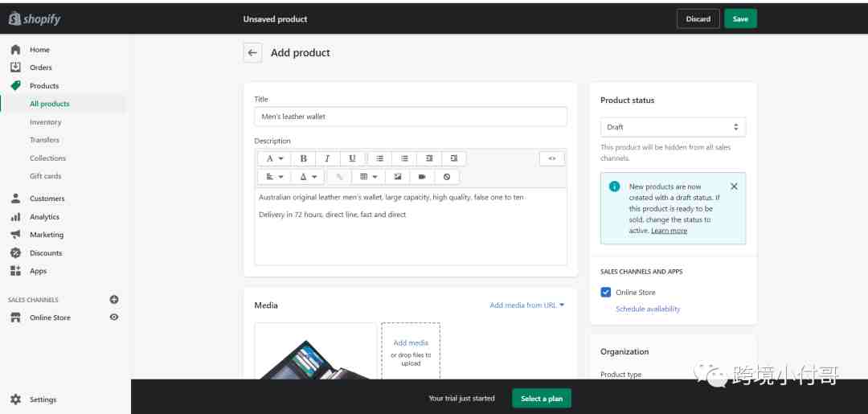Click the underline formatting icon
The width and height of the screenshot is (868, 414).
(x=352, y=158)
